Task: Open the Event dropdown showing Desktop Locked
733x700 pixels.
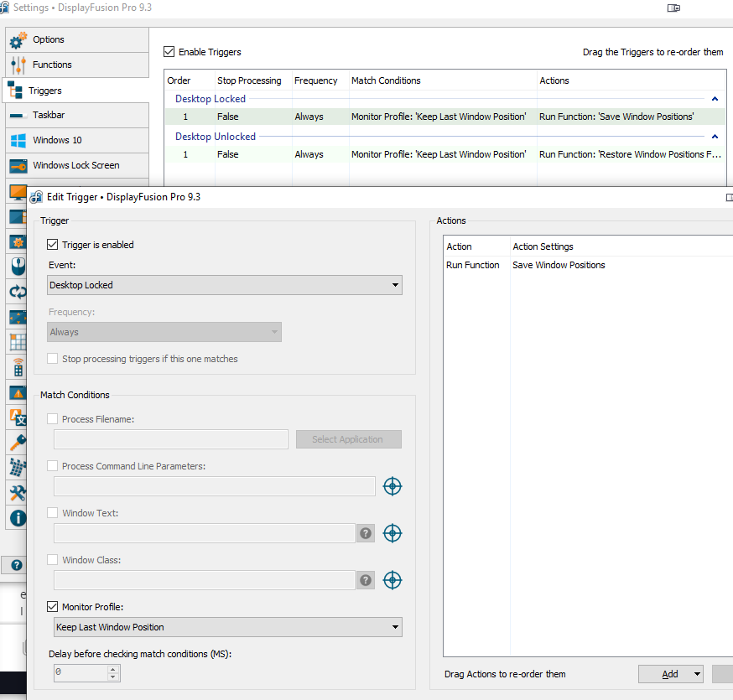Action: (225, 285)
